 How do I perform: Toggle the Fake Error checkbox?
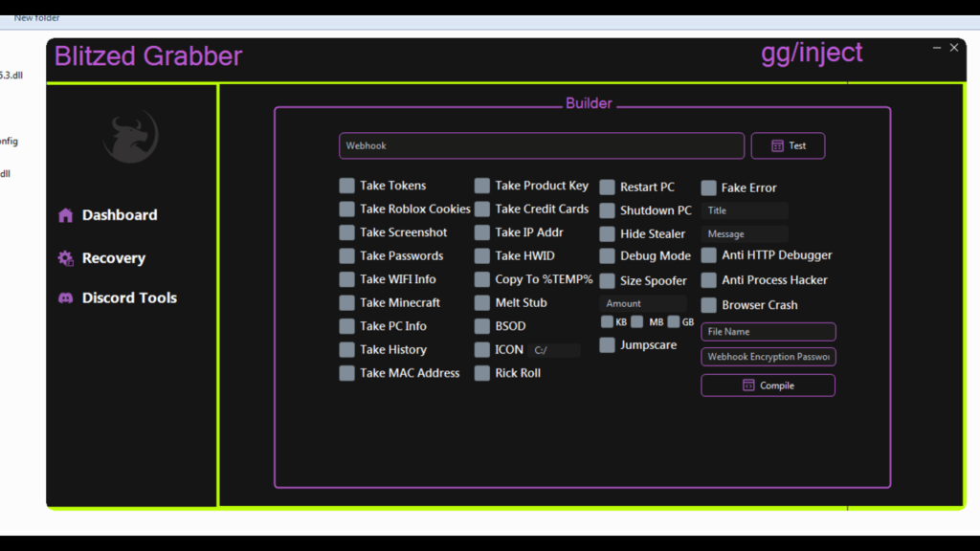709,187
